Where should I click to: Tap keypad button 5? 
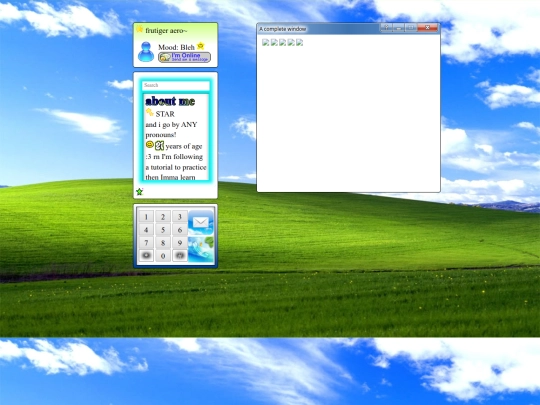[x=163, y=230]
